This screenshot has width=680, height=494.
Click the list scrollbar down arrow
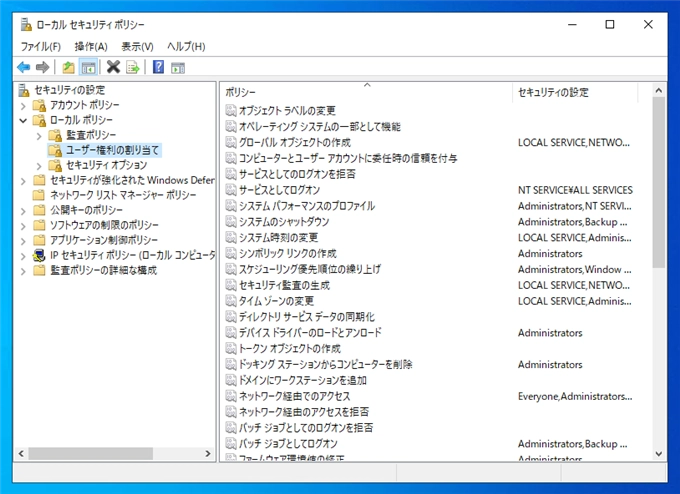pyautogui.click(x=659, y=454)
